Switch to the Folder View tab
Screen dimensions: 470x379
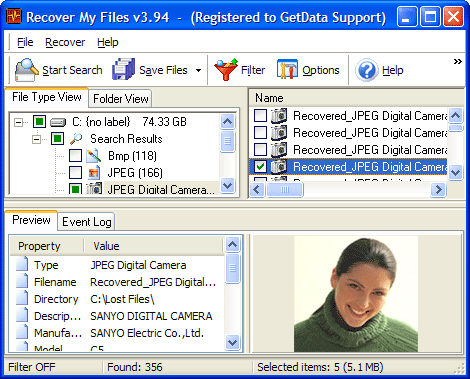coord(121,99)
